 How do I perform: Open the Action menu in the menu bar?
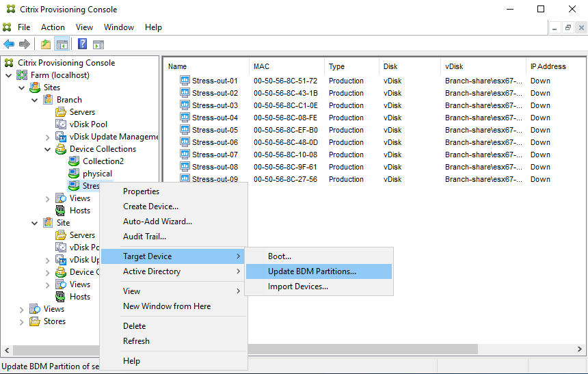pyautogui.click(x=53, y=27)
